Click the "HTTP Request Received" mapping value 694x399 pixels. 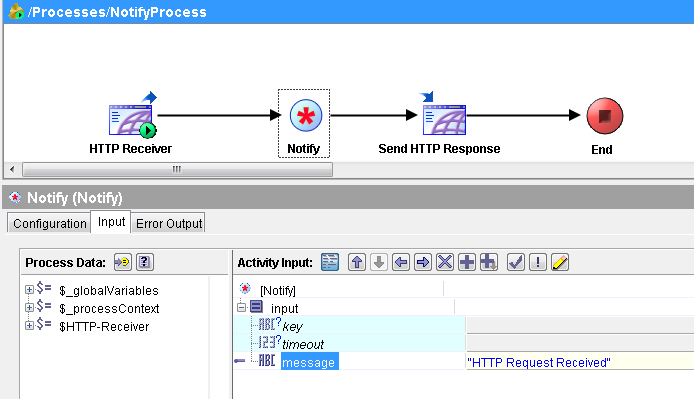click(x=539, y=363)
